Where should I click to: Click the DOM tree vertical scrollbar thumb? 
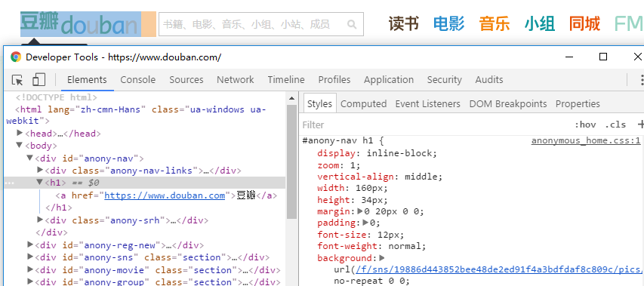[x=291, y=161]
